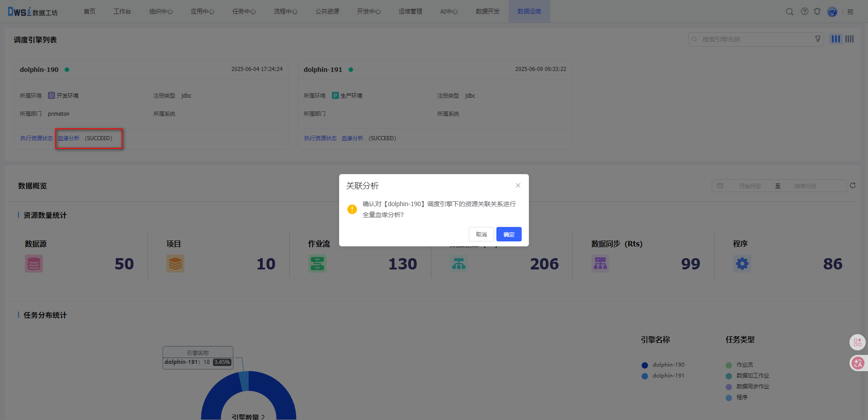868x420 pixels.
Task: Click the notification bell icon
Action: click(x=817, y=12)
